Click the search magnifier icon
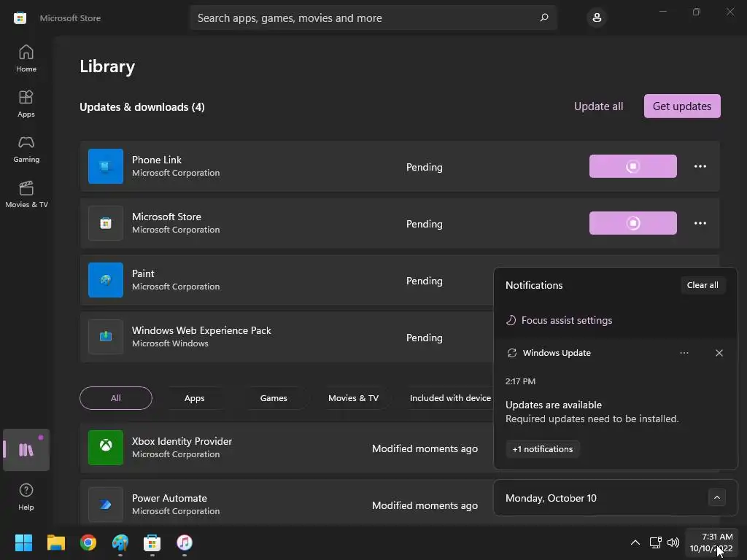Viewport: 747px width, 560px height. [x=544, y=17]
